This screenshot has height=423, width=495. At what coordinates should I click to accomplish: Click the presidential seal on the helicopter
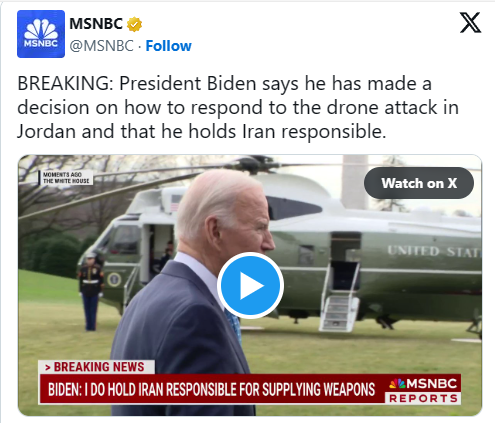pyautogui.click(x=114, y=280)
